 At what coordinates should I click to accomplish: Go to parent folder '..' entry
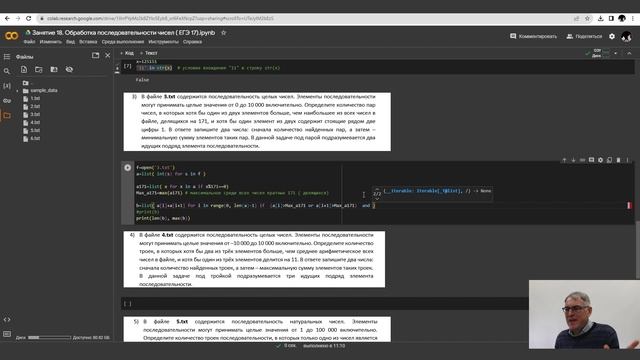pos(28,83)
